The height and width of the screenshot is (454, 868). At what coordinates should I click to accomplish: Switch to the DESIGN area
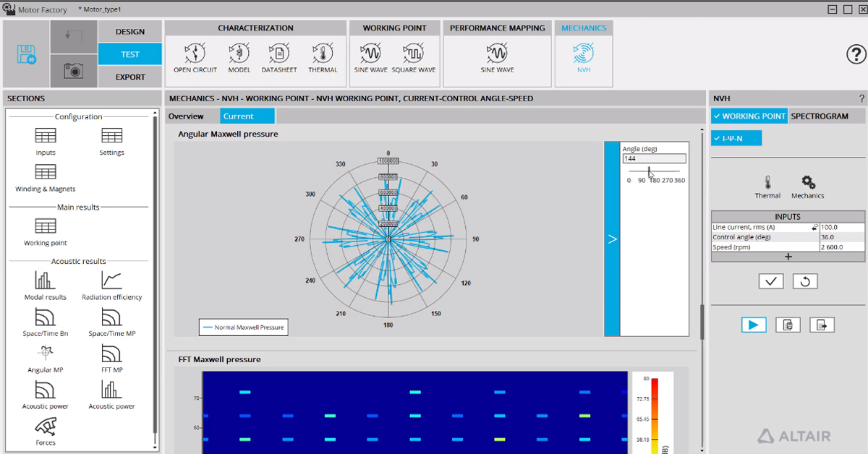tap(130, 32)
